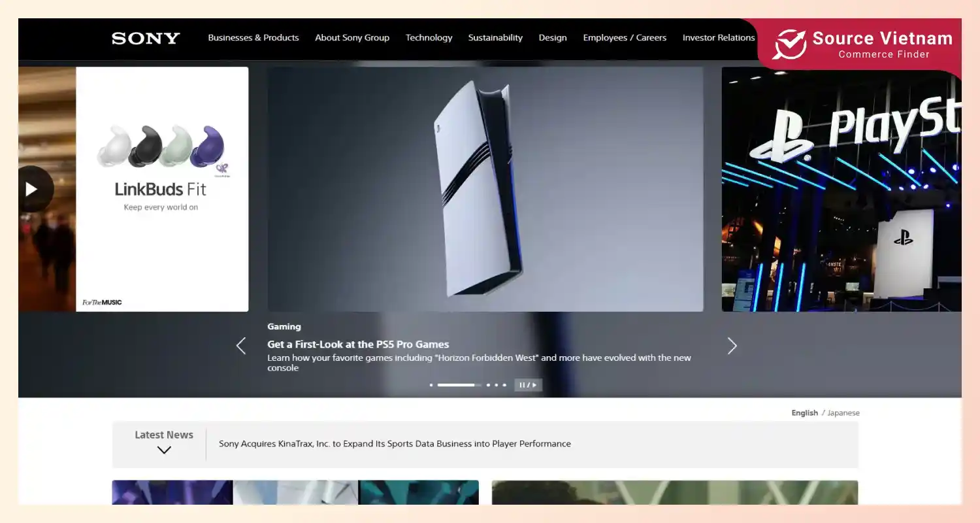Jump to the fourth carousel slide dot
The image size is (980, 523).
[x=496, y=385]
